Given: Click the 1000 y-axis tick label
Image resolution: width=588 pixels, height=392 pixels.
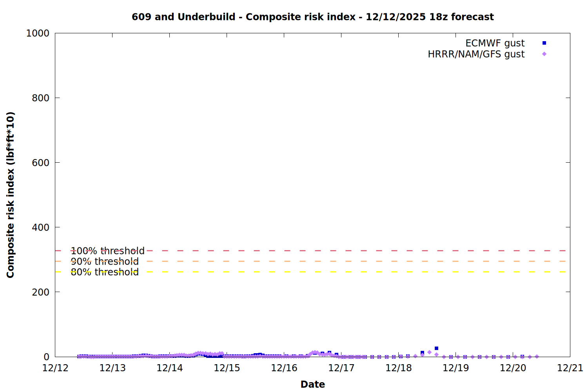Looking at the screenshot, I should pos(38,33).
